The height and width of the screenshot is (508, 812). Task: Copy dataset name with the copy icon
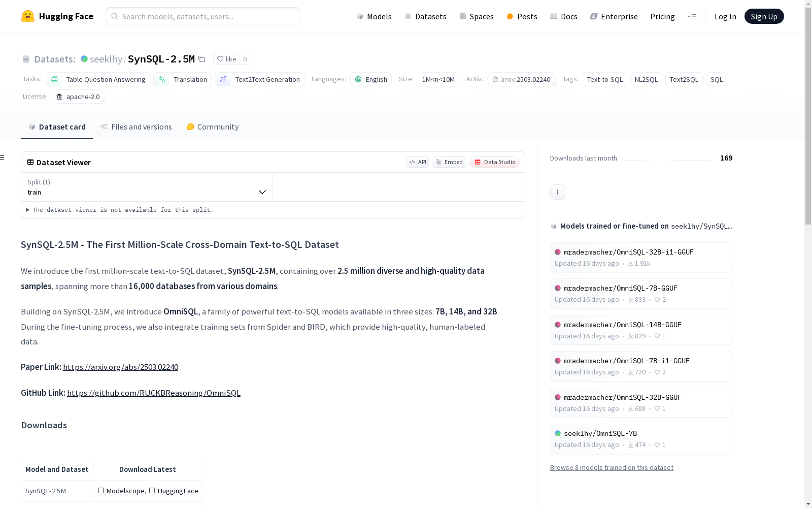[201, 59]
